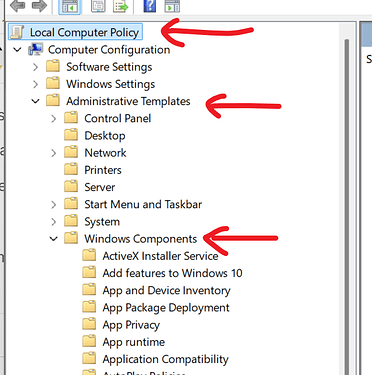This screenshot has height=375, width=372.
Task: Expand the Start Menu and Taskbar node
Action: click(54, 204)
